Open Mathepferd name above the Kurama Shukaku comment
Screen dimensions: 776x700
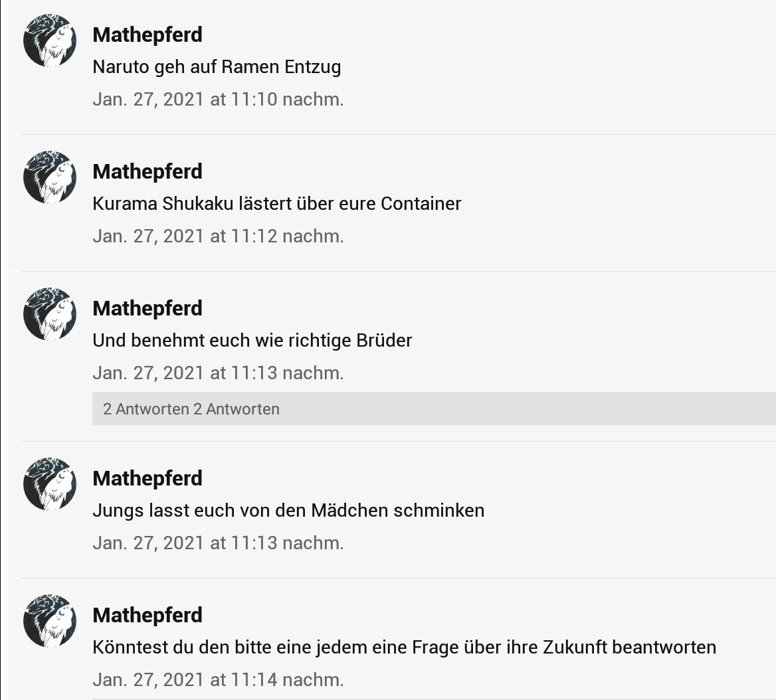(147, 171)
